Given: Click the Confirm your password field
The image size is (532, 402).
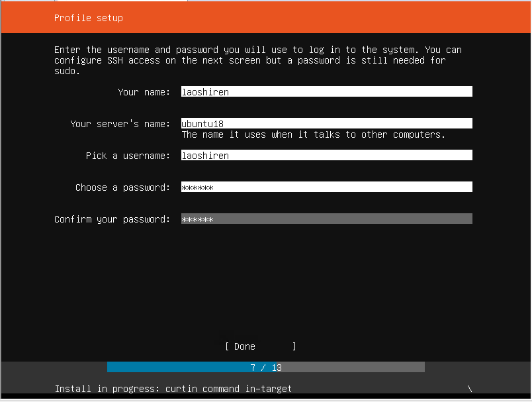Looking at the screenshot, I should click(326, 219).
